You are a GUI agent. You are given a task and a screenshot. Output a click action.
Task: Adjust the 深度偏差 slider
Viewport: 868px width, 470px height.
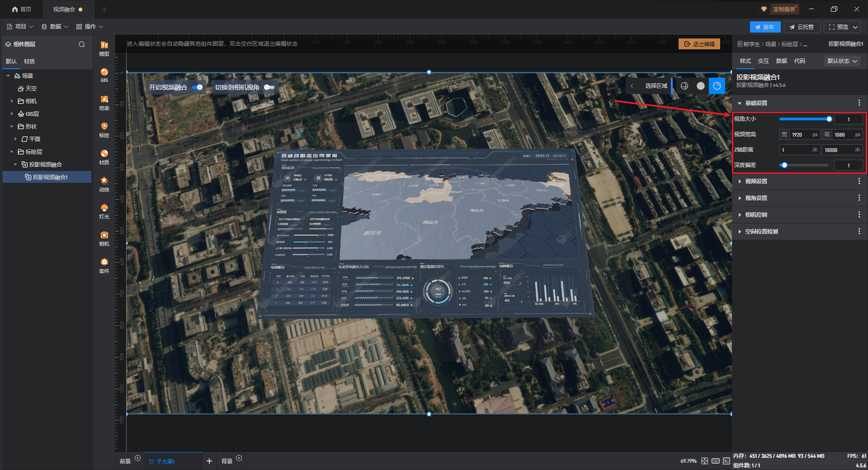805,165
